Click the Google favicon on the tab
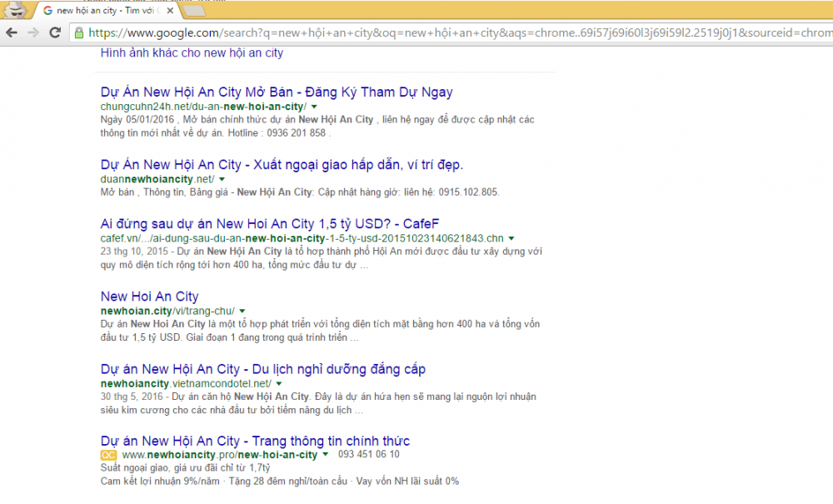Screen dimensions: 833x504 (x=47, y=11)
